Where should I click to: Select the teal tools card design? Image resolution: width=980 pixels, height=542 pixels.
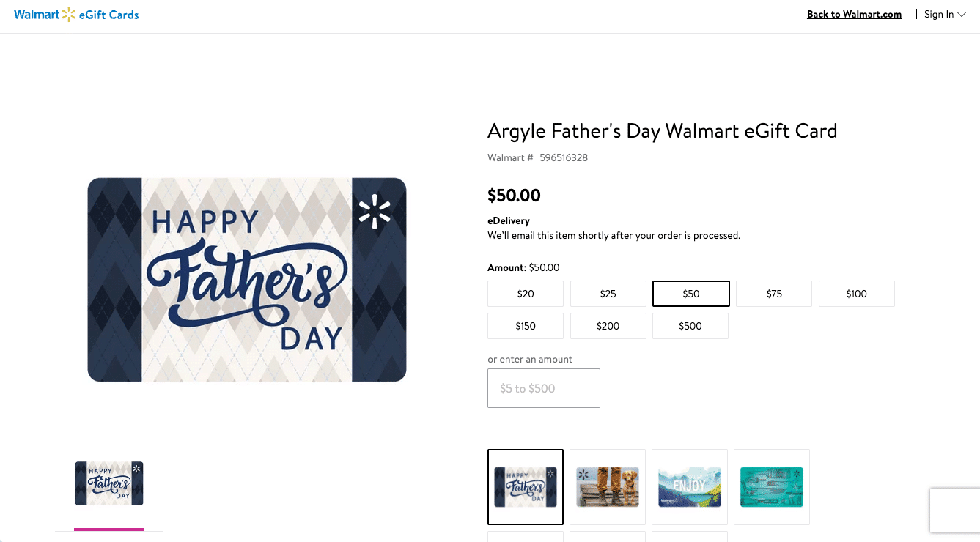click(x=771, y=486)
